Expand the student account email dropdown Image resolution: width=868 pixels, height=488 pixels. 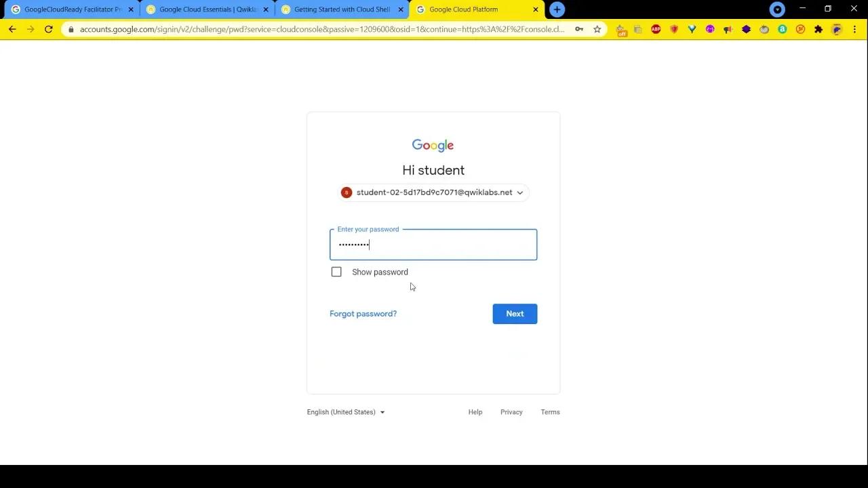519,192
